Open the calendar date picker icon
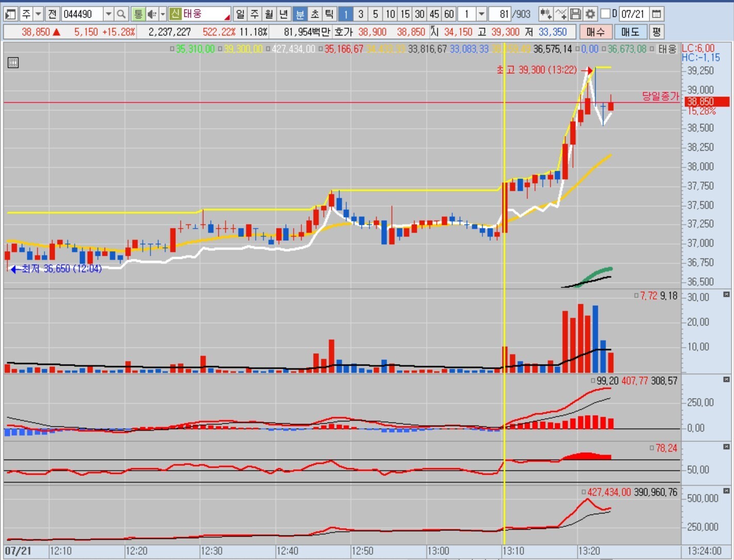The width and height of the screenshot is (734, 560). click(x=656, y=14)
